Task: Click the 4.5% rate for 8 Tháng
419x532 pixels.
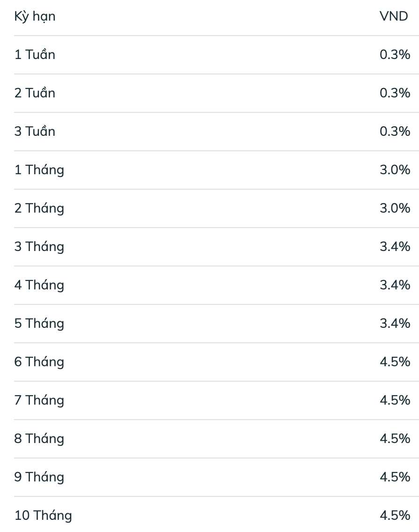Action: tap(395, 439)
